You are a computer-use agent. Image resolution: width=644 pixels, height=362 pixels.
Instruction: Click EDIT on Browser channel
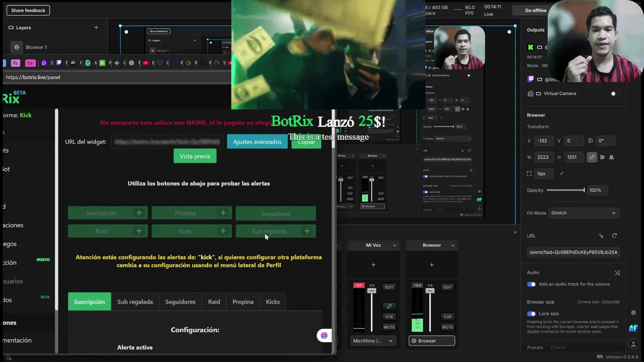pos(448,287)
